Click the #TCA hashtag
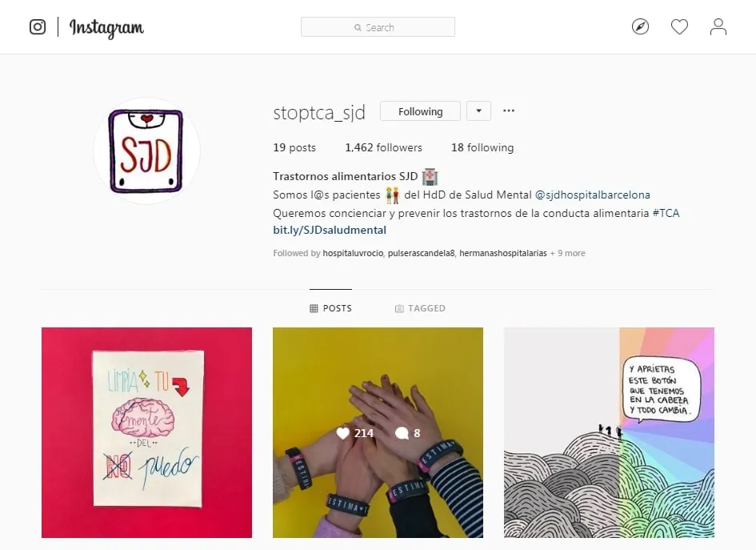The image size is (756, 550). coord(666,213)
